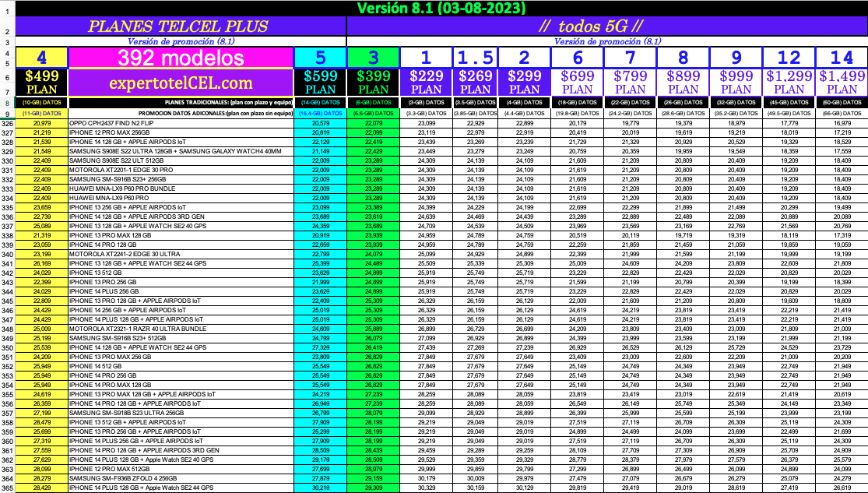Click "MOTOROLA XT2241-2 EDGE 30 ULTRA" cell

click(x=181, y=254)
